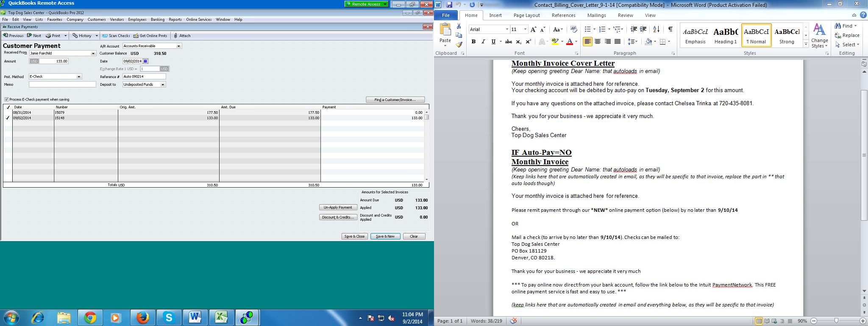Toggle Process E-Check payment when saving checkbox

(x=6, y=99)
